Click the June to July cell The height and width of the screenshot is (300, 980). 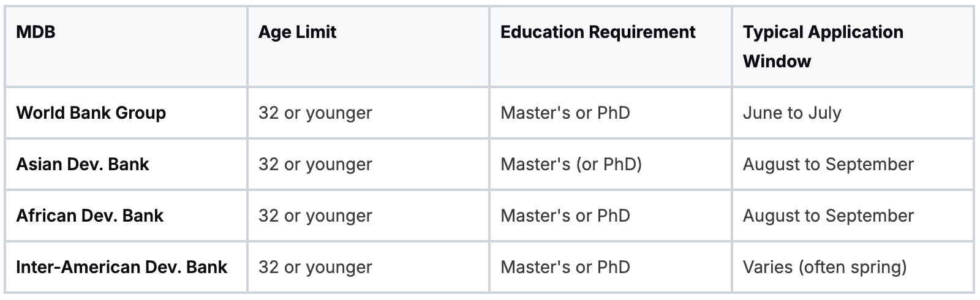point(853,113)
